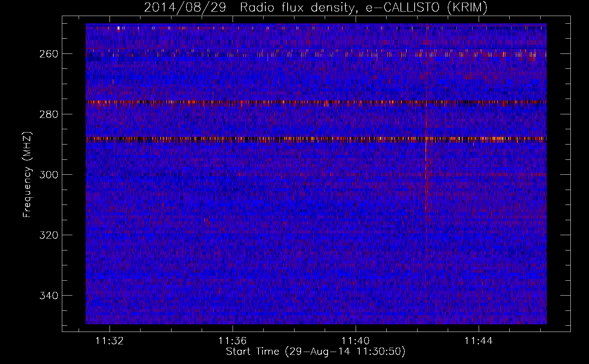Click the red interference line near 276 MHz
The width and height of the screenshot is (589, 364).
pyautogui.click(x=316, y=102)
